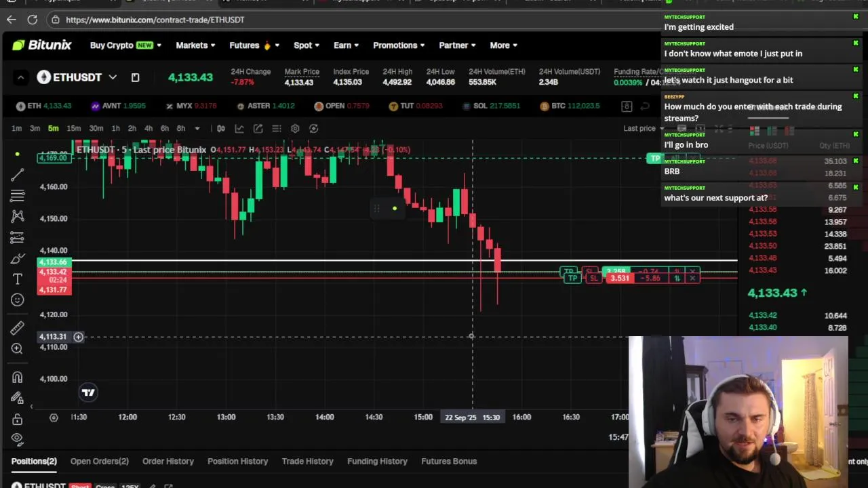Select BTC in the ticker bar

coord(569,106)
